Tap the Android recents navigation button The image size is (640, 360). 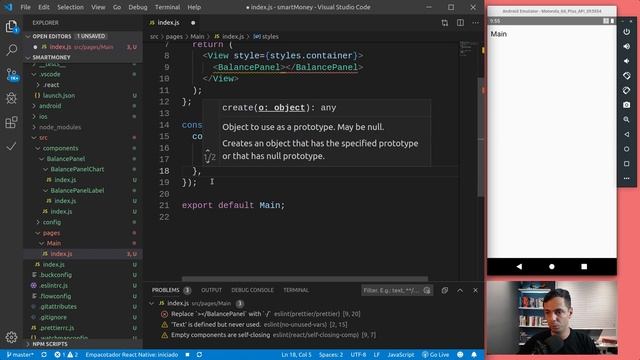pos(584,267)
